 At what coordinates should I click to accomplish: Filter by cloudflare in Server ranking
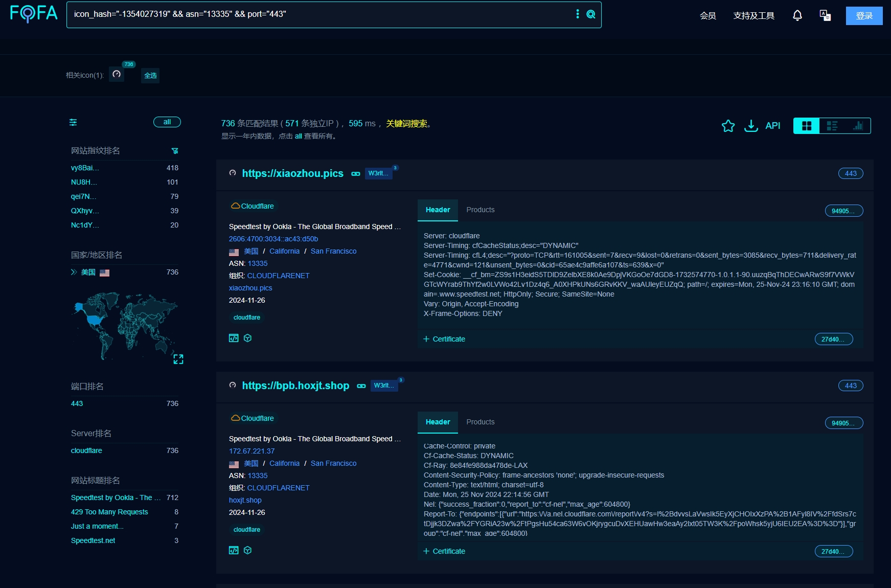[86, 450]
